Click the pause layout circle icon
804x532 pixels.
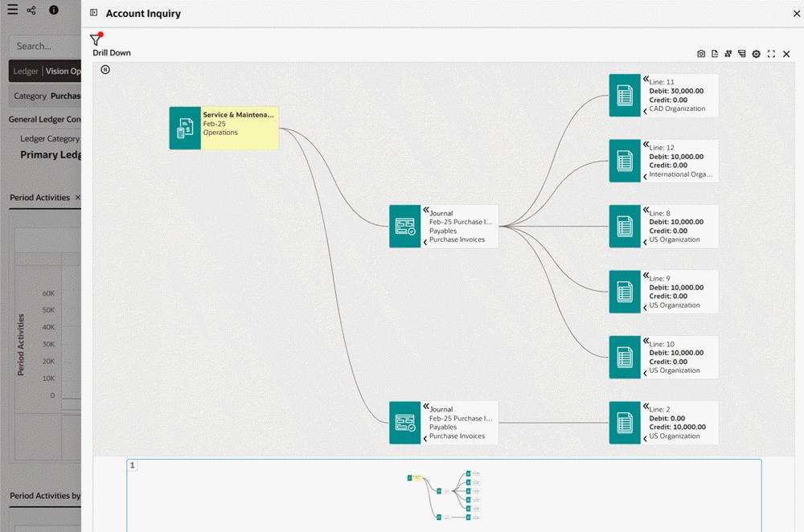[x=105, y=70]
